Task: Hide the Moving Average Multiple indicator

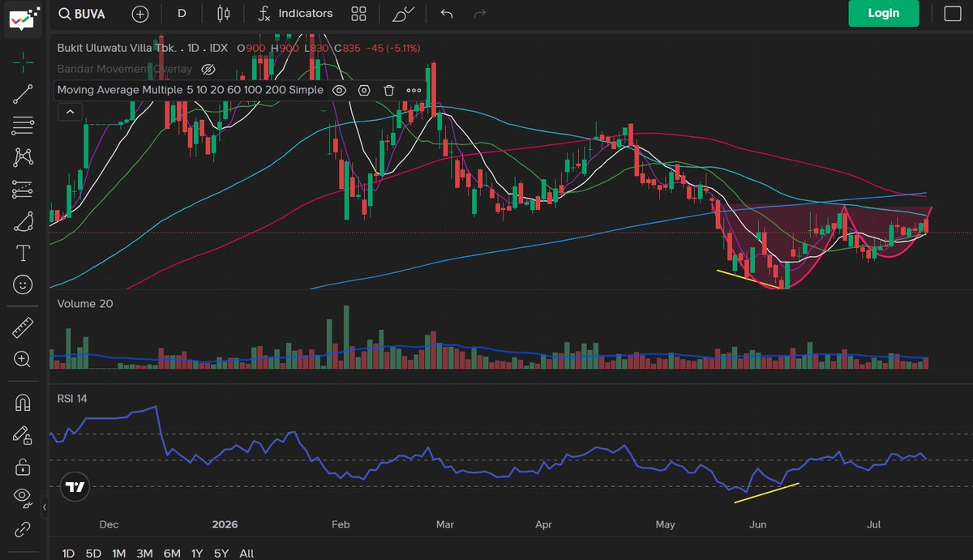Action: [x=340, y=90]
